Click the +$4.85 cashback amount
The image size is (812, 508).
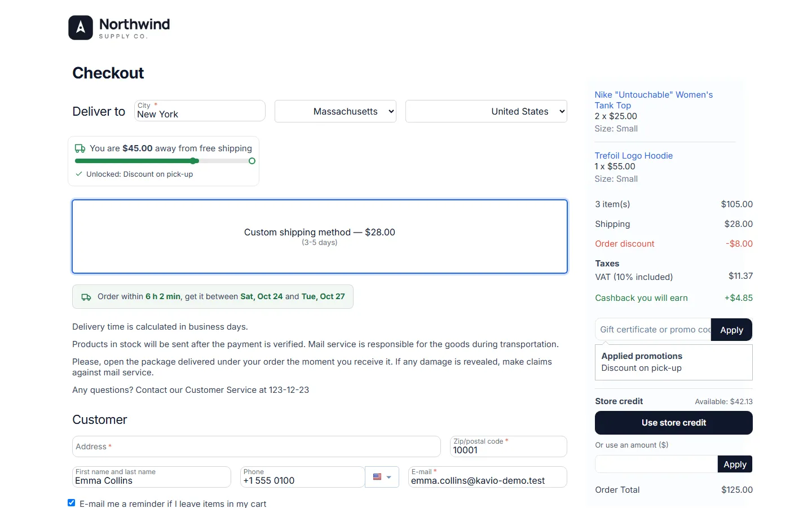tap(739, 298)
